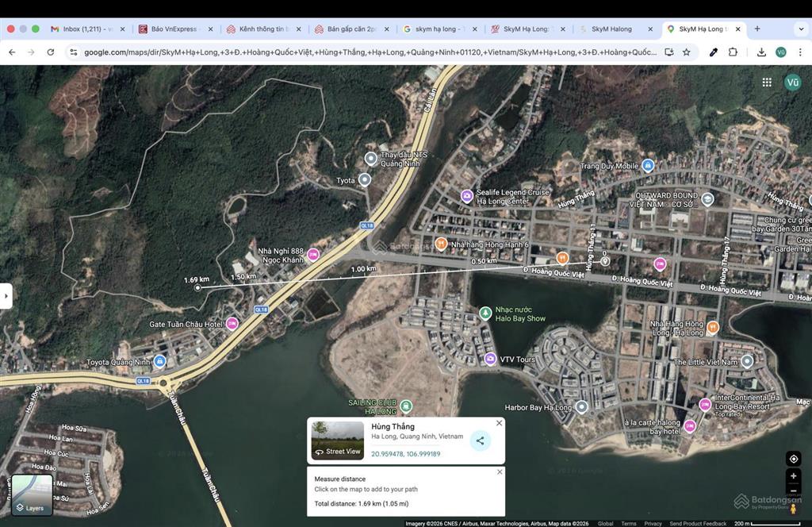Open Chrome's downloads icon
The height and width of the screenshot is (527, 812).
pyautogui.click(x=761, y=52)
